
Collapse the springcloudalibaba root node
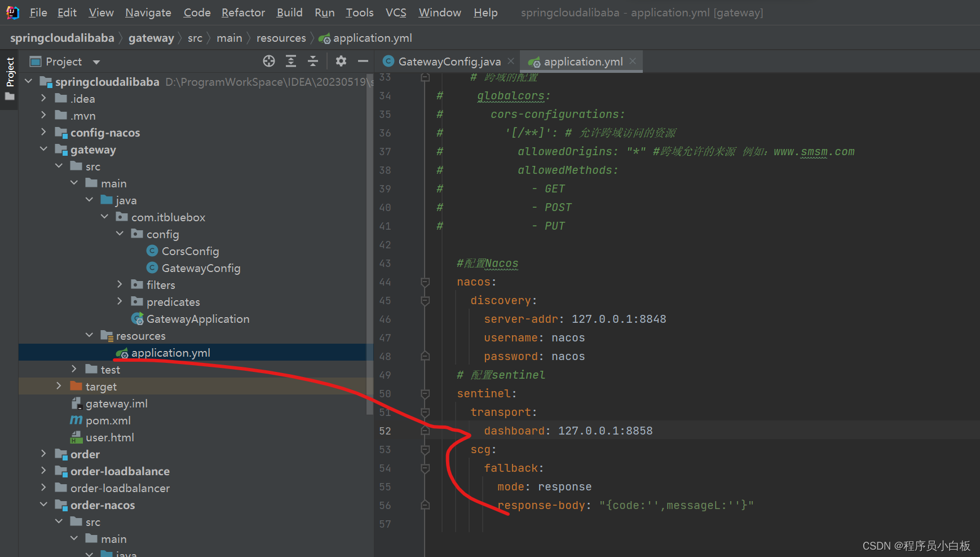click(29, 81)
